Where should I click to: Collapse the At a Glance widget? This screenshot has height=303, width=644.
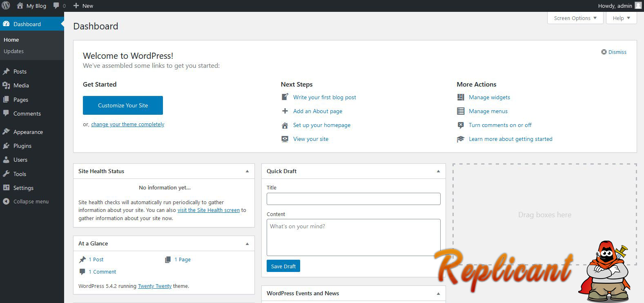[x=247, y=243]
